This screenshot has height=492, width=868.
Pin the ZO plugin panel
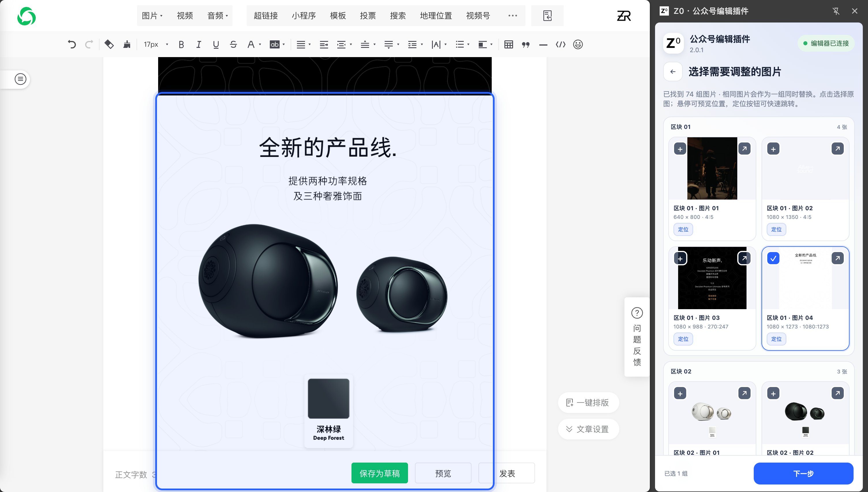click(836, 11)
